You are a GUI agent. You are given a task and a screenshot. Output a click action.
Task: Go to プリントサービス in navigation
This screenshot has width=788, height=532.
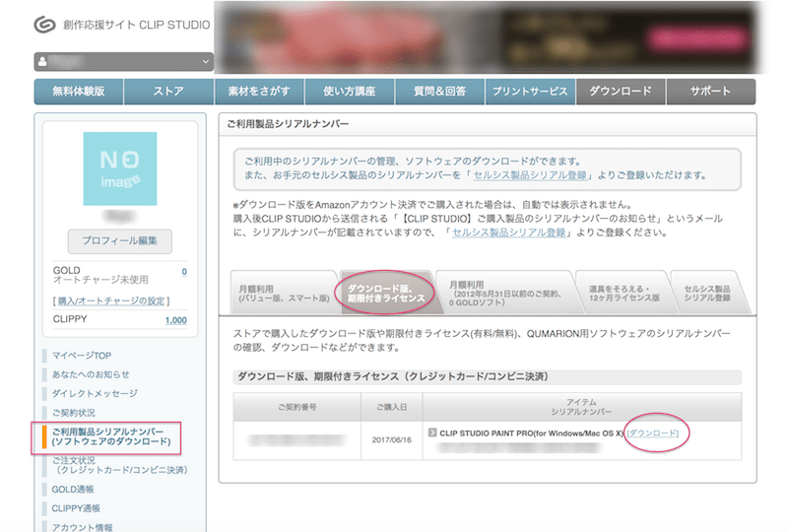coord(530,92)
